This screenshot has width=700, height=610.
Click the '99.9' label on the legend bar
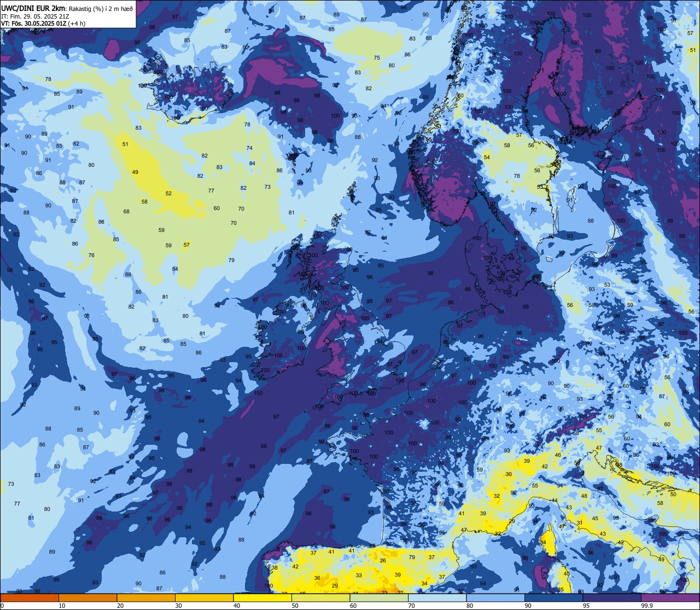coord(648,606)
